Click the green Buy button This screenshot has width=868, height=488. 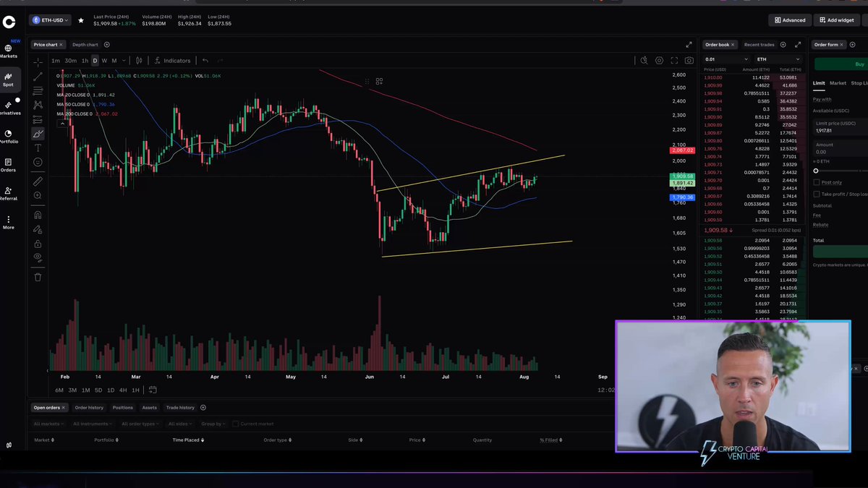tap(841, 64)
